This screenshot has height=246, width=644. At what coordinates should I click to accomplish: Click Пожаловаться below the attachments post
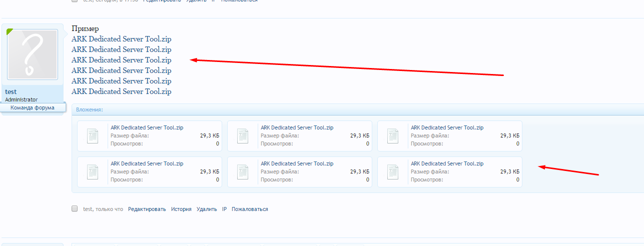click(250, 209)
